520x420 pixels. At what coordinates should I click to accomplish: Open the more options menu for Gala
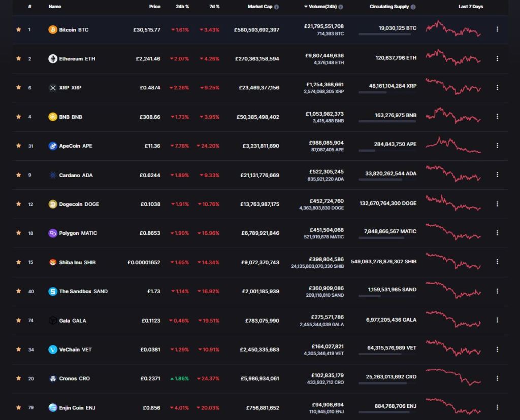(x=497, y=321)
